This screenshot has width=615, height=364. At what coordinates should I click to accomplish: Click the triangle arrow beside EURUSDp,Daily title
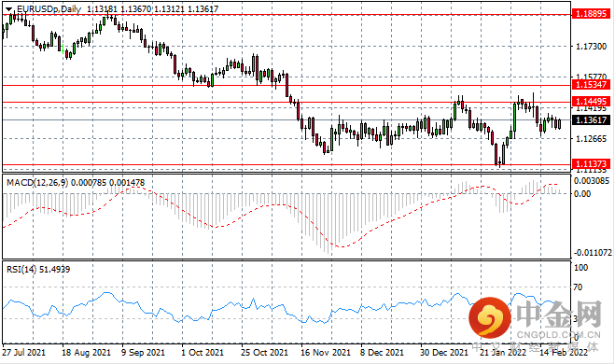tap(8, 9)
